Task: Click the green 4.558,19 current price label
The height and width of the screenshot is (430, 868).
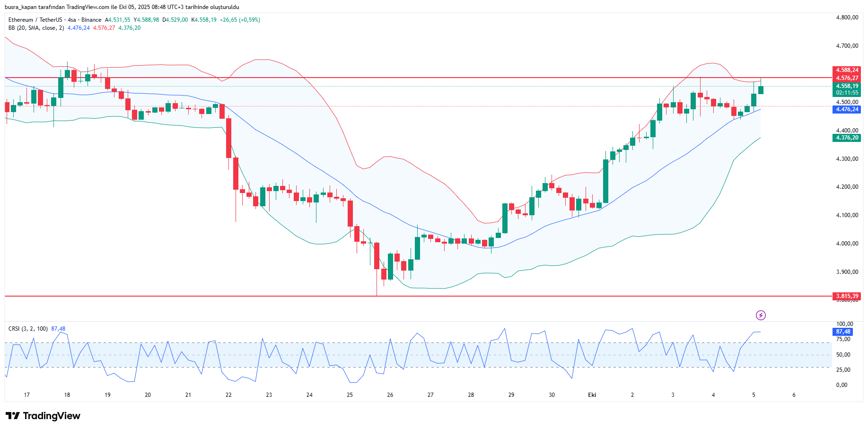Action: coord(847,86)
